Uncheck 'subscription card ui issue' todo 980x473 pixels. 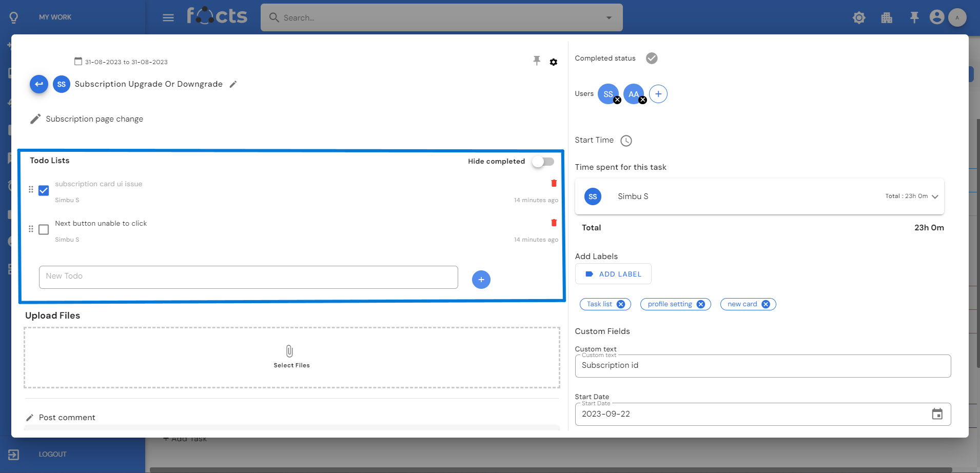click(44, 190)
